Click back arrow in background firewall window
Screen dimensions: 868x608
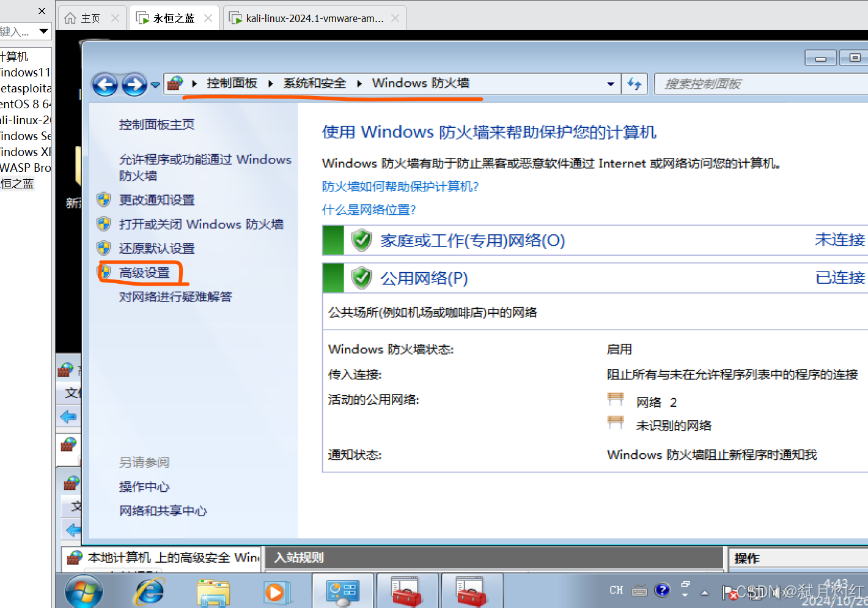tap(68, 417)
